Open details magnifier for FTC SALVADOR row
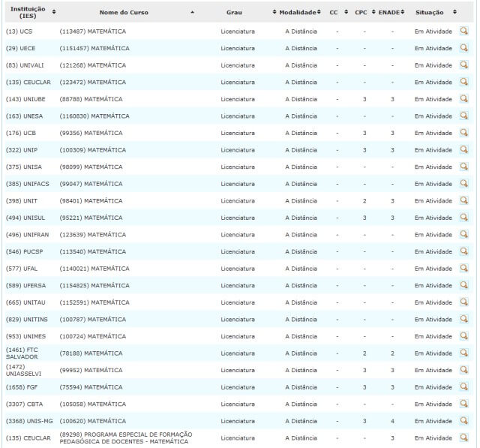This screenshot has width=480, height=448. click(x=463, y=353)
